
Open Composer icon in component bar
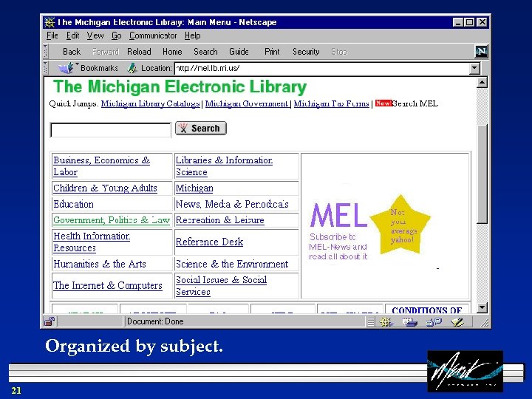click(457, 321)
